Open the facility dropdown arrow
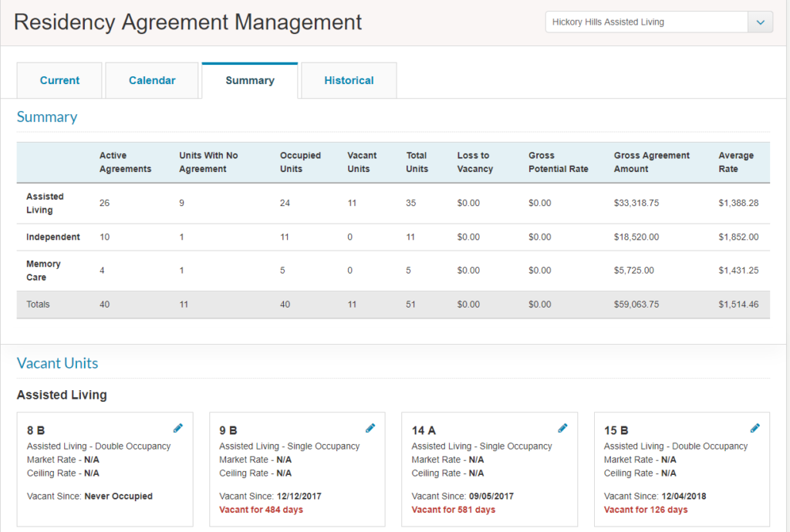Image resolution: width=790 pixels, height=532 pixels. pos(761,22)
